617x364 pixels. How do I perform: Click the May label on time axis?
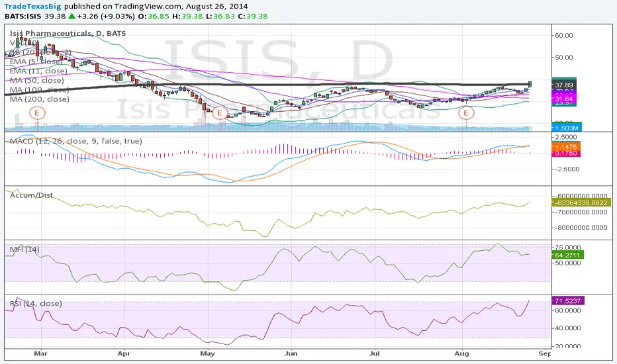[x=207, y=353]
